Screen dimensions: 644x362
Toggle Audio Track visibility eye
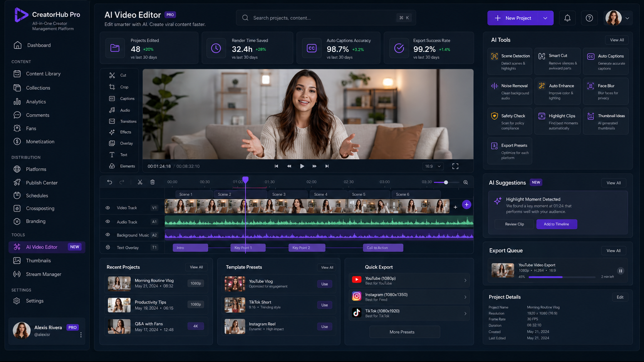(x=108, y=222)
